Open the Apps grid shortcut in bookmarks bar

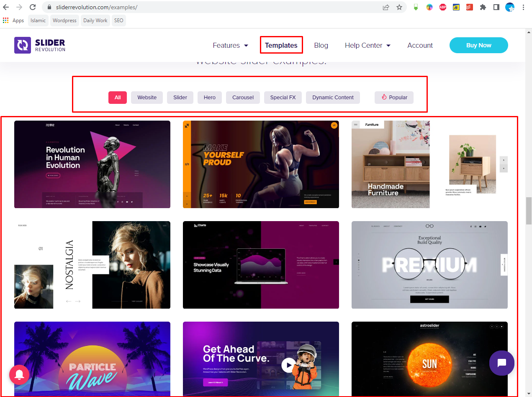tap(13, 21)
